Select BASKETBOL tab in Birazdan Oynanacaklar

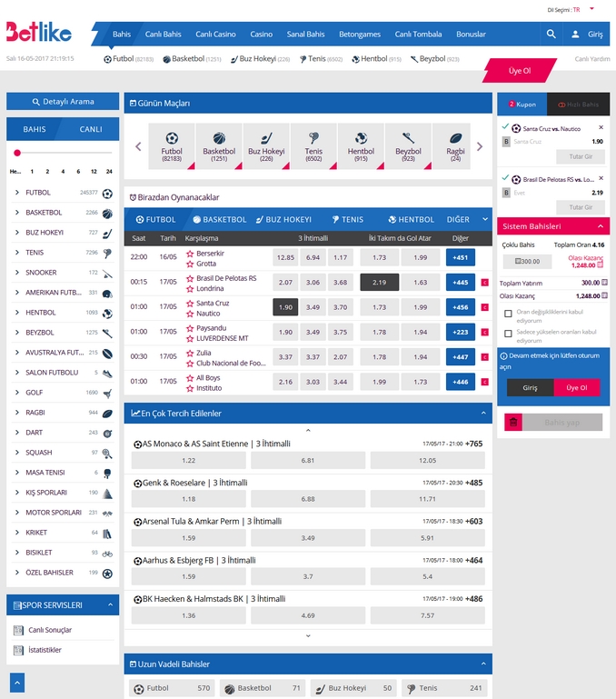click(220, 219)
